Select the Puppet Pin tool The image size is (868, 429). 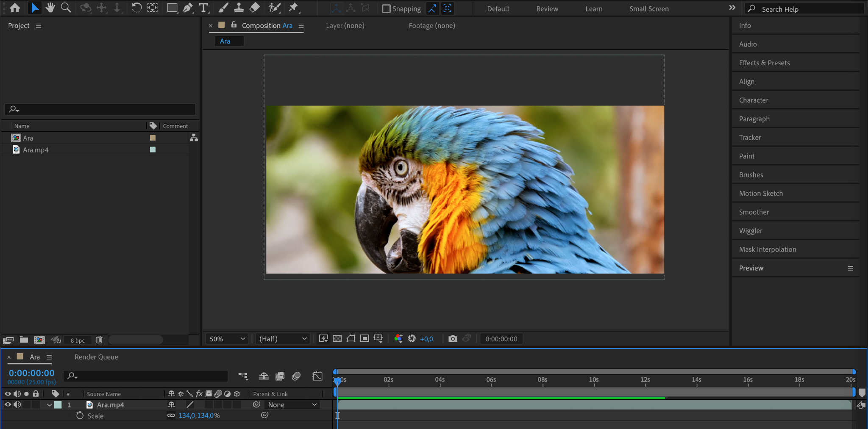coord(293,8)
